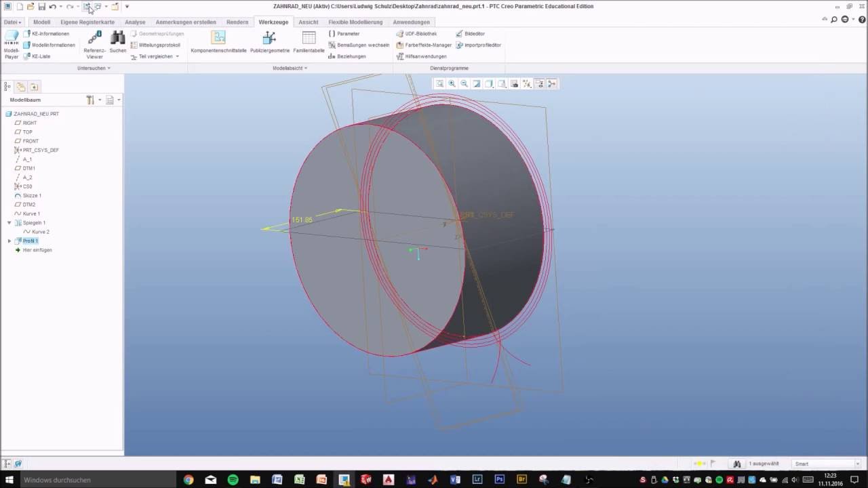This screenshot has width=868, height=488.
Task: Save the model via quick access toolbar
Action: point(42,6)
